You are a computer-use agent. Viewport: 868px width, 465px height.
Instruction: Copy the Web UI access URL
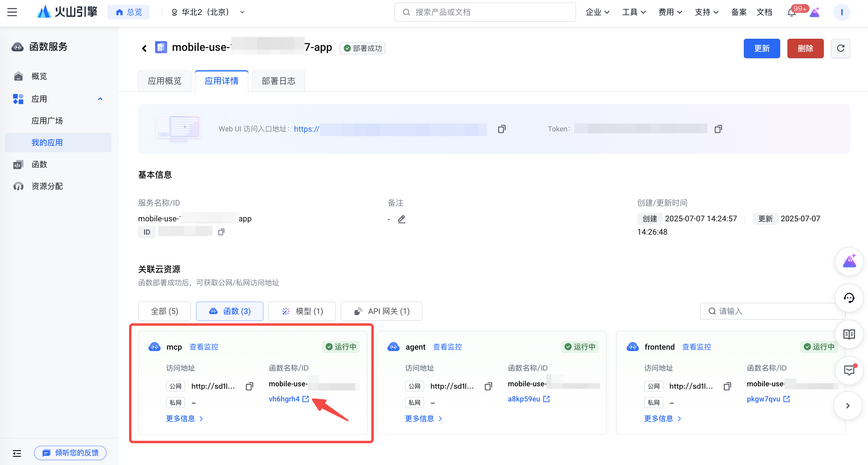click(x=502, y=129)
